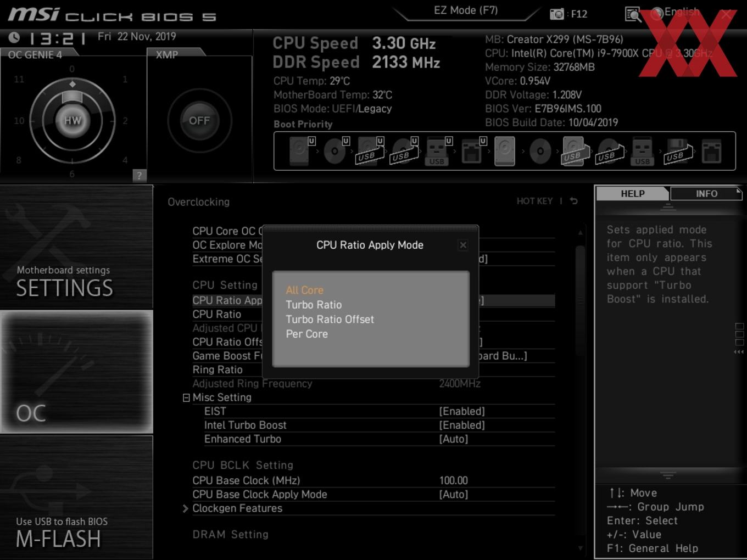Select legacy USB CD/DVD boot icon
The image size is (747, 560).
(x=610, y=151)
